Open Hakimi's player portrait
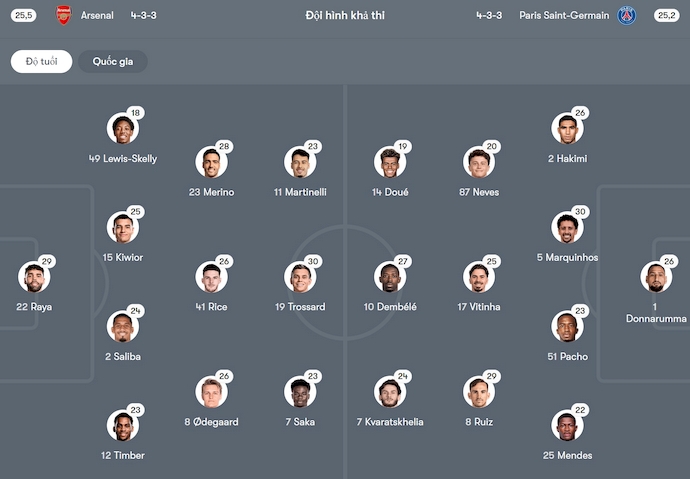This screenshot has width=690, height=479. [x=567, y=128]
